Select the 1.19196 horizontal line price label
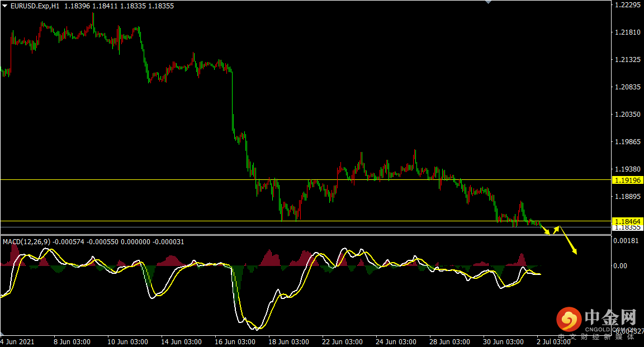 [628, 180]
